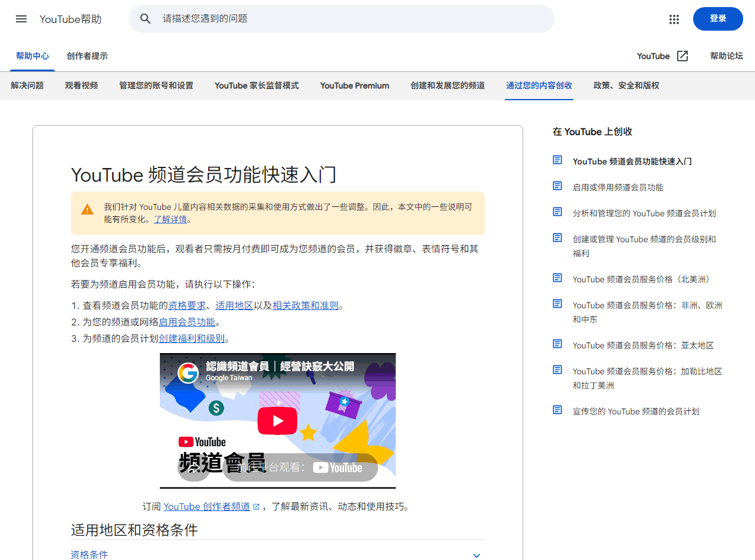The width and height of the screenshot is (755, 560).
Task: Click the warning triangle icon
Action: coord(87,209)
